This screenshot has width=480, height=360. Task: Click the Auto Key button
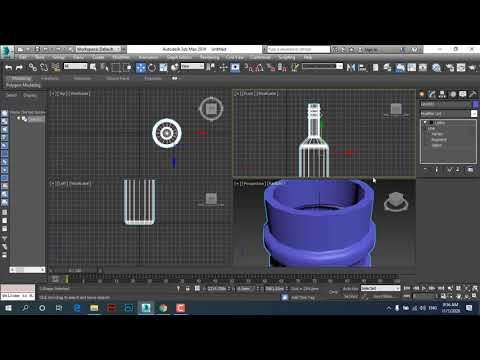pos(350,289)
